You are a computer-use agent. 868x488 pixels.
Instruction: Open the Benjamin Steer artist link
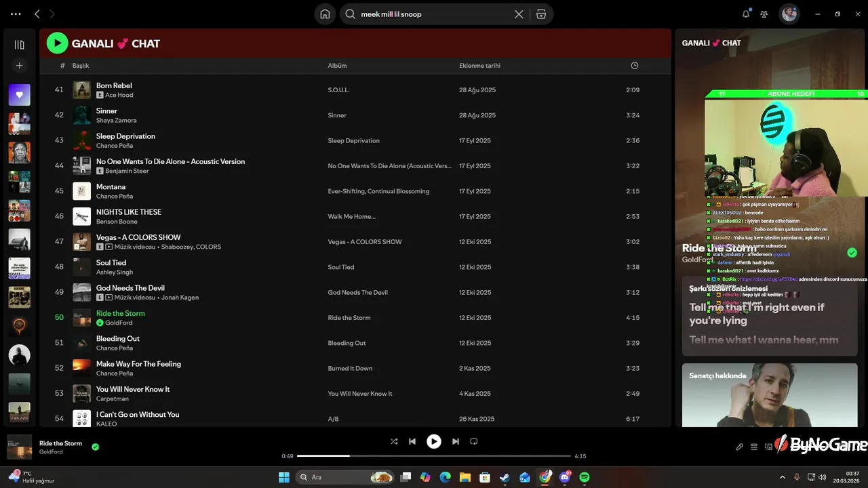click(x=127, y=171)
